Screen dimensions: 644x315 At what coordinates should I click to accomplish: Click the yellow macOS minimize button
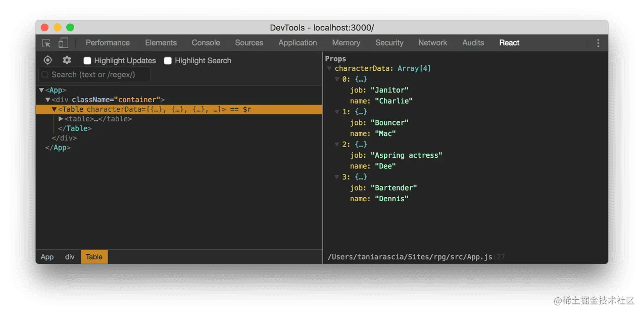[x=58, y=27]
